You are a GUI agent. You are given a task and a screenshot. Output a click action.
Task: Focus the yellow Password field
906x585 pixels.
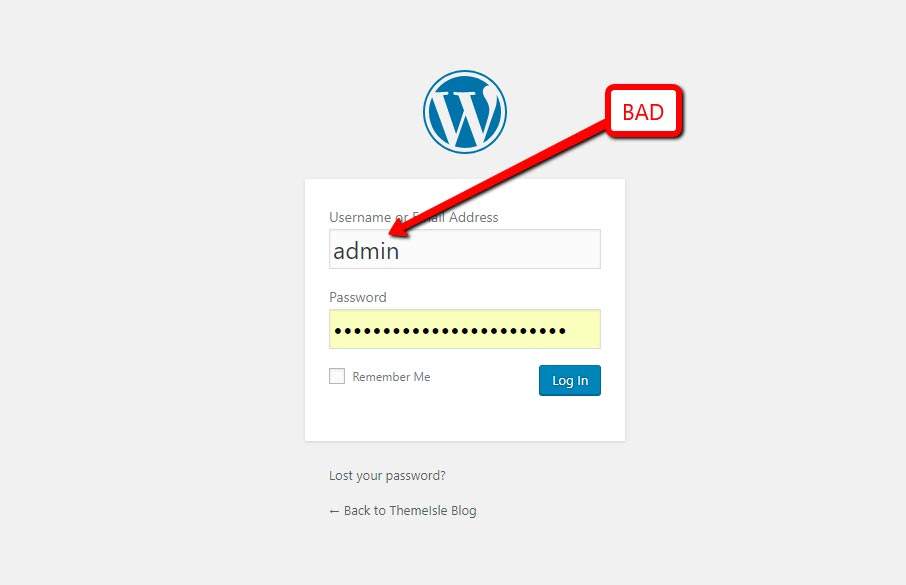point(465,329)
